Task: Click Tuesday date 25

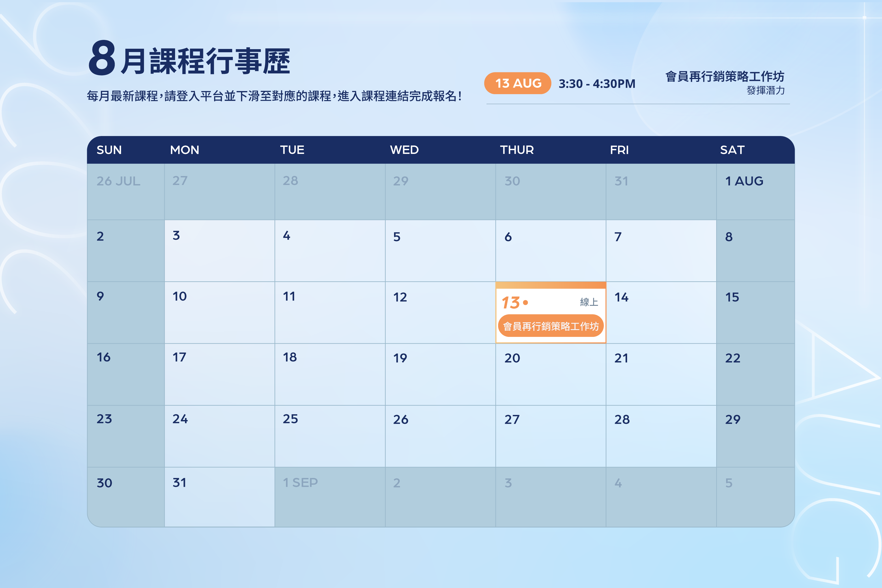Action: click(x=290, y=418)
